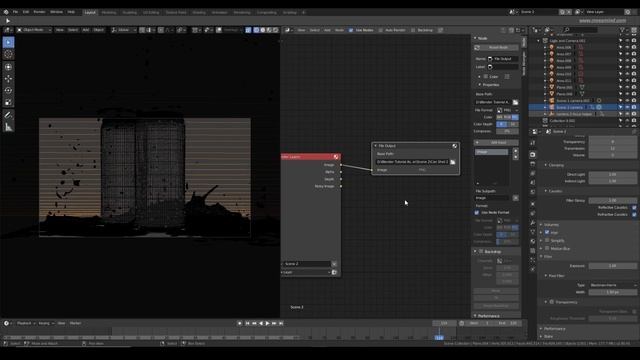Click the Base Path folder browse icon in sidebar
This screenshot has width=640, height=360.
click(x=515, y=102)
